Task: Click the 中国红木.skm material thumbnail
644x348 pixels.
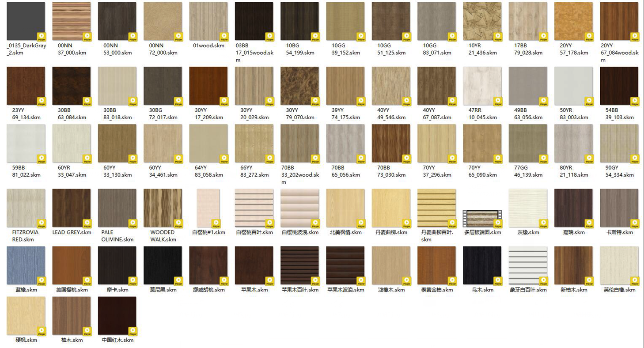Action: pos(117,315)
